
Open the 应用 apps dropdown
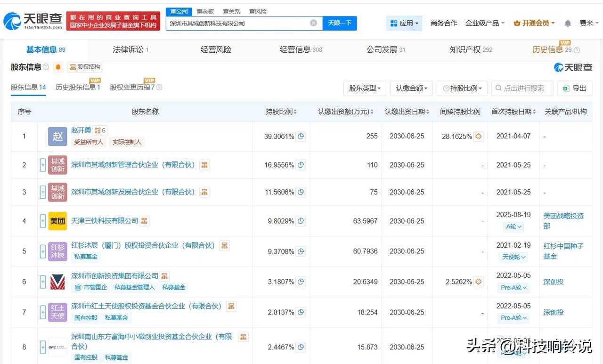click(404, 23)
